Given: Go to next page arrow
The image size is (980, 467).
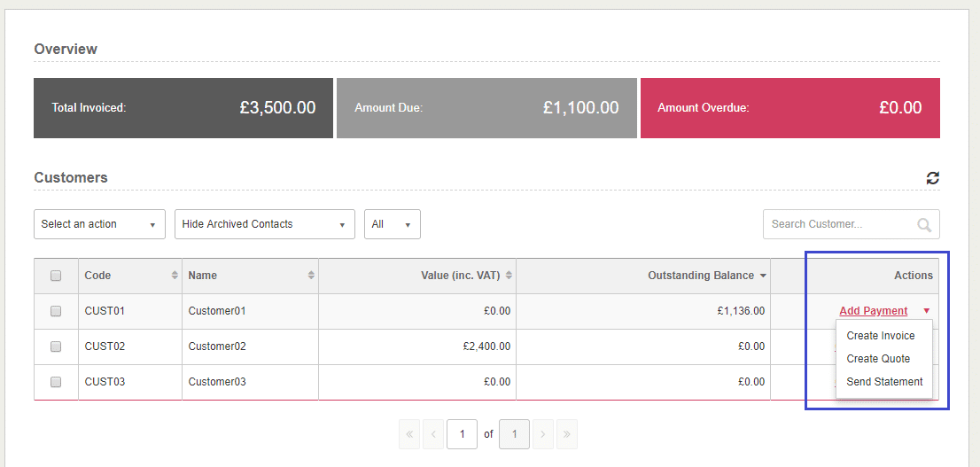Looking at the screenshot, I should [543, 434].
